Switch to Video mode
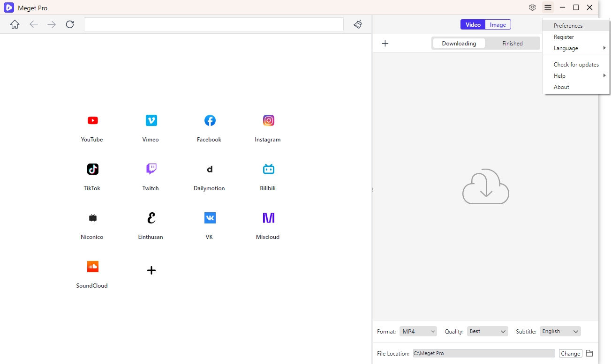 (473, 25)
